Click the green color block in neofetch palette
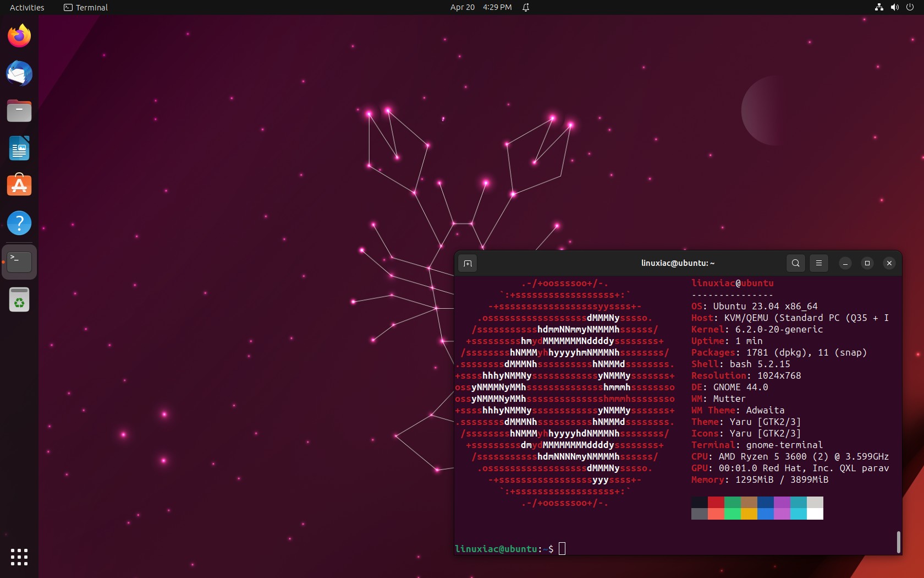This screenshot has height=578, width=924. coord(733,502)
